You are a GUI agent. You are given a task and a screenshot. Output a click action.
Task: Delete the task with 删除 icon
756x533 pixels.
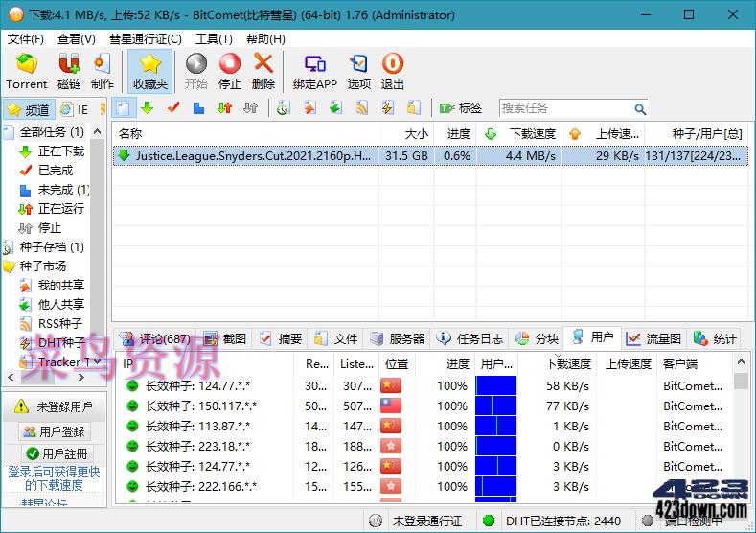click(263, 71)
